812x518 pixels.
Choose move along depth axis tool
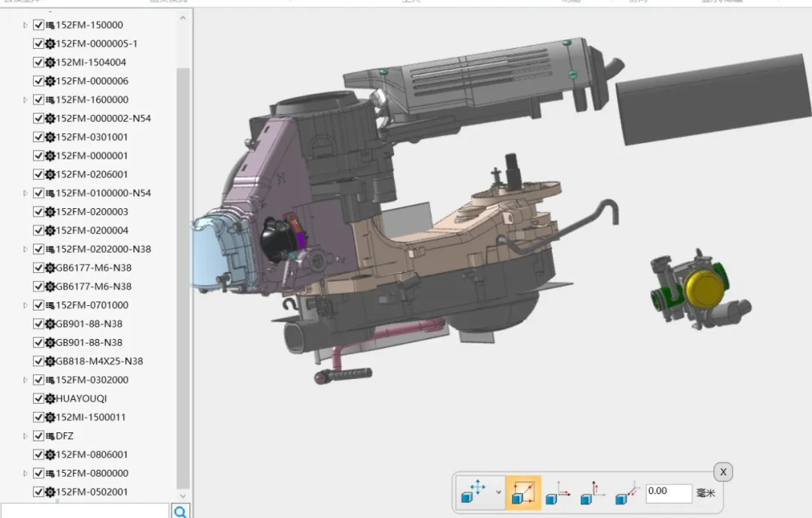tap(626, 493)
